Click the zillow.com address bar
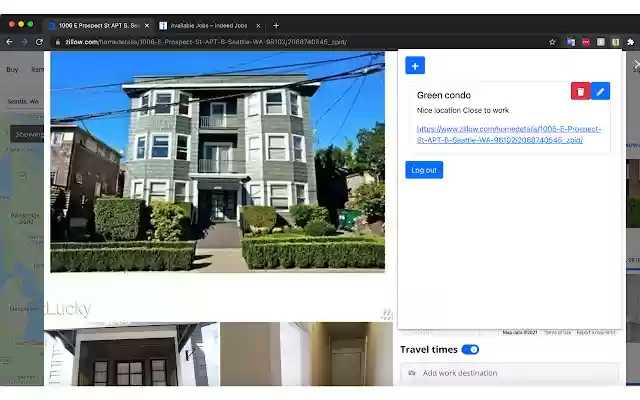 pos(302,42)
